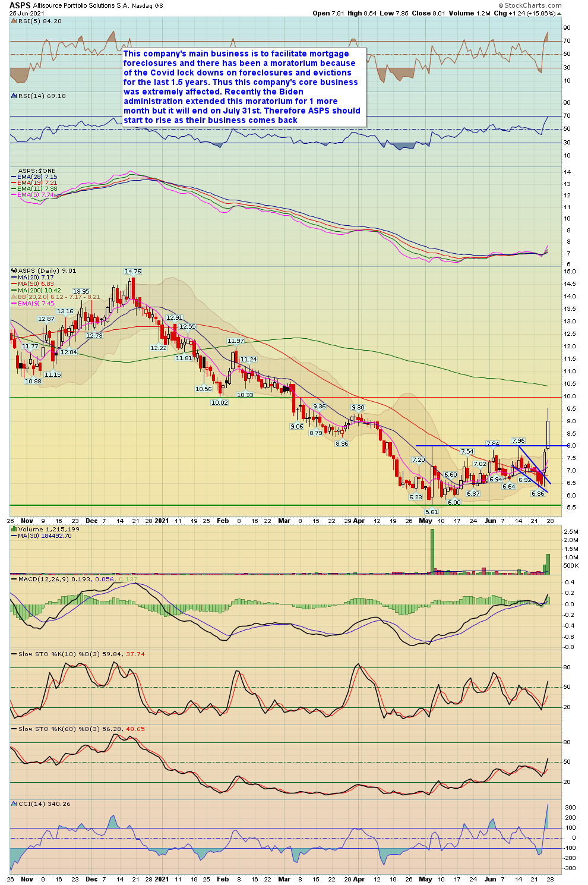
Task: Click the Chg +1.24 (+15.96%) value
Action: click(528, 13)
